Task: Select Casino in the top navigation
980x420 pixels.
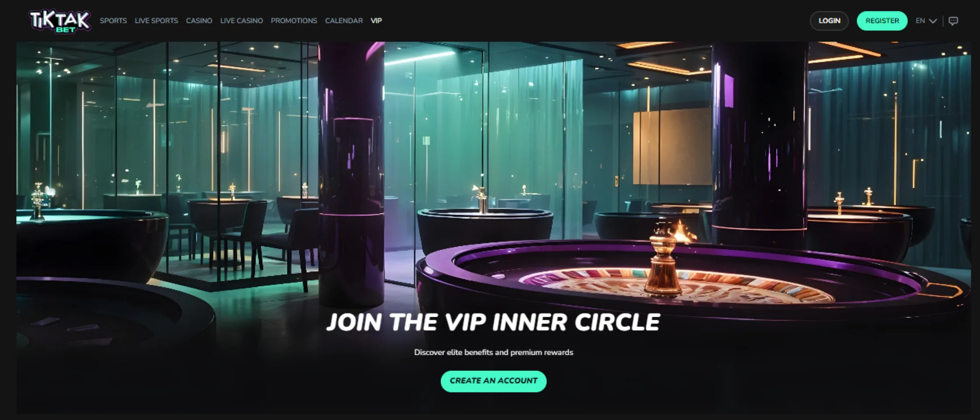Action: tap(199, 21)
